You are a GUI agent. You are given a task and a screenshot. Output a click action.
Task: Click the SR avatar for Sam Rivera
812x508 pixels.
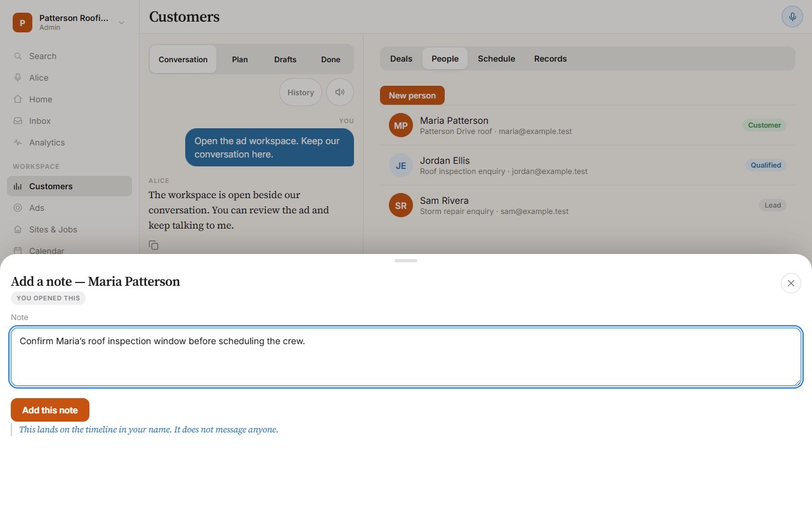[401, 205]
